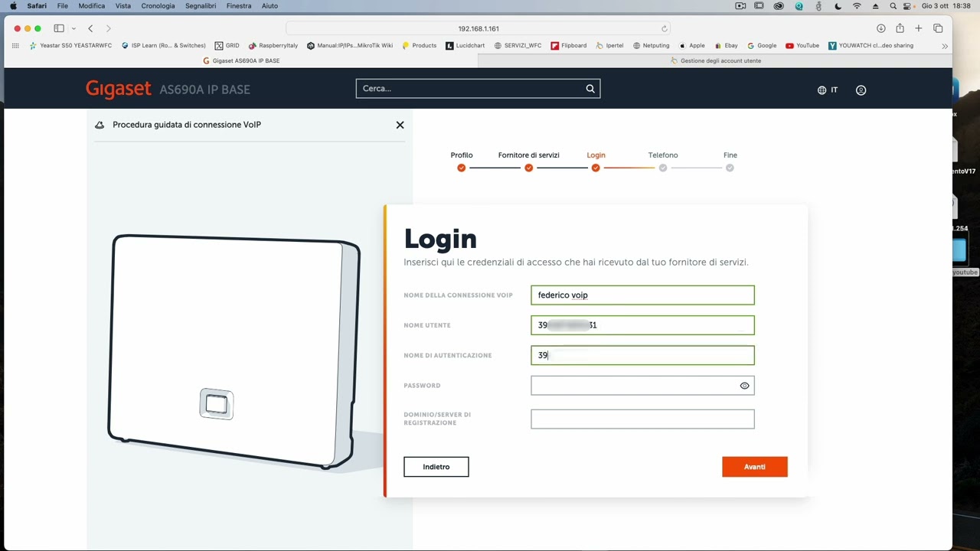Select the Telefono wizard step
The width and height of the screenshot is (980, 551).
point(663,168)
